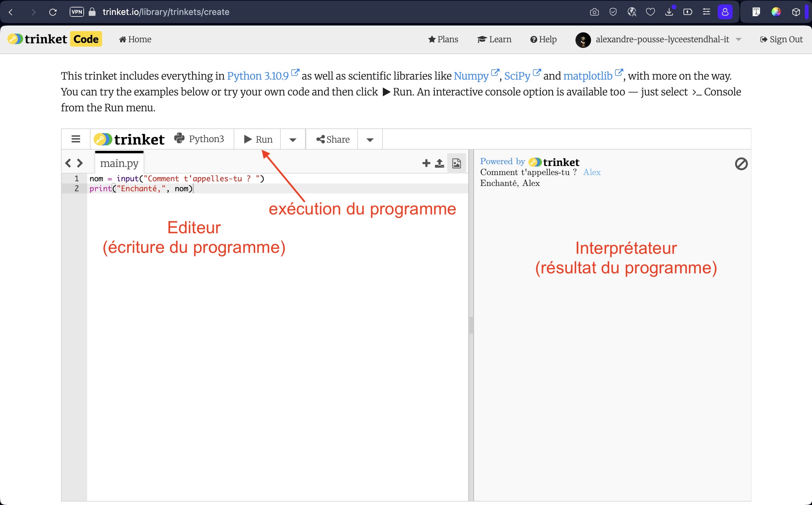
Task: Reload the page in the browser
Action: [53, 12]
